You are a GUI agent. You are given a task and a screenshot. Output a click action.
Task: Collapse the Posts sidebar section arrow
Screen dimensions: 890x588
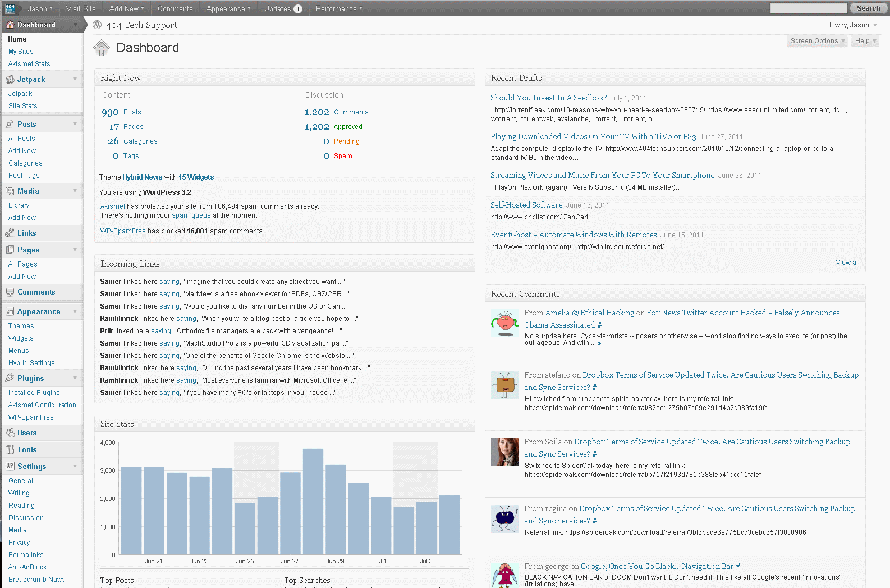coord(75,124)
